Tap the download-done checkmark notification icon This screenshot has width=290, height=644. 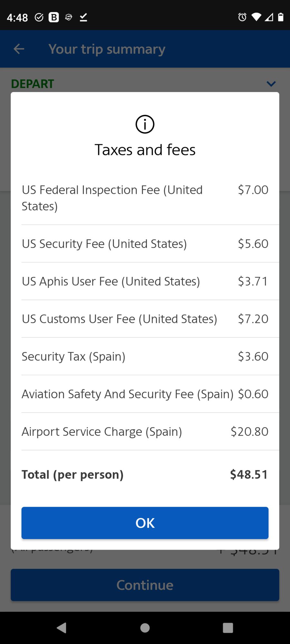pos(83,17)
